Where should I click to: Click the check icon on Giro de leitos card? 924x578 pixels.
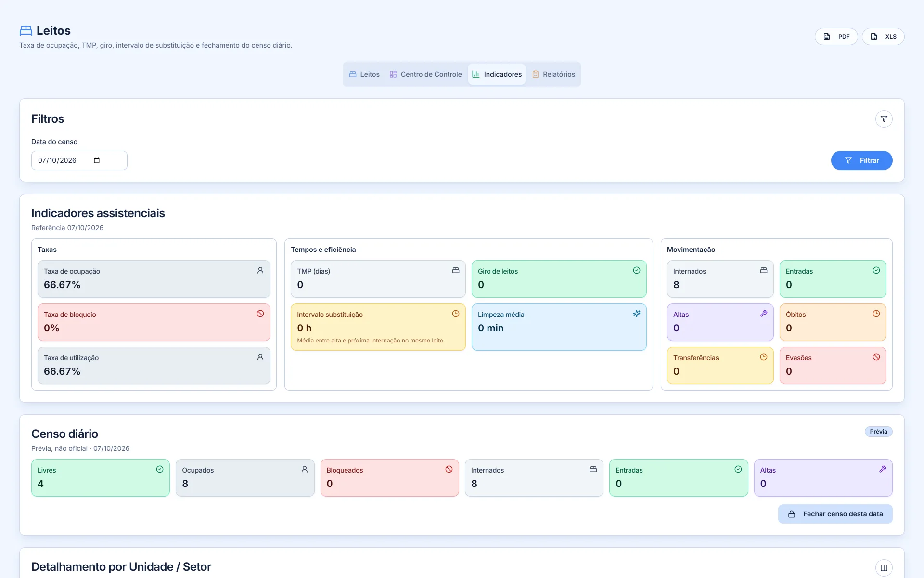click(x=637, y=270)
